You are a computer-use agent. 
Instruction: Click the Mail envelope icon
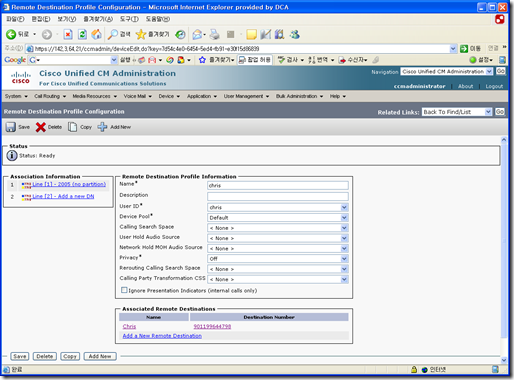(197, 34)
